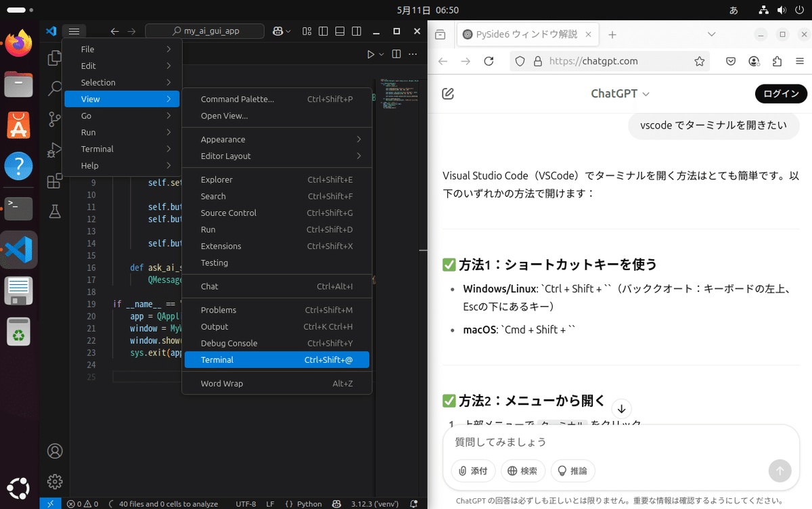Viewport: 812px width, 509px height.
Task: Toggle the bottom panel layout icon
Action: pos(339,31)
